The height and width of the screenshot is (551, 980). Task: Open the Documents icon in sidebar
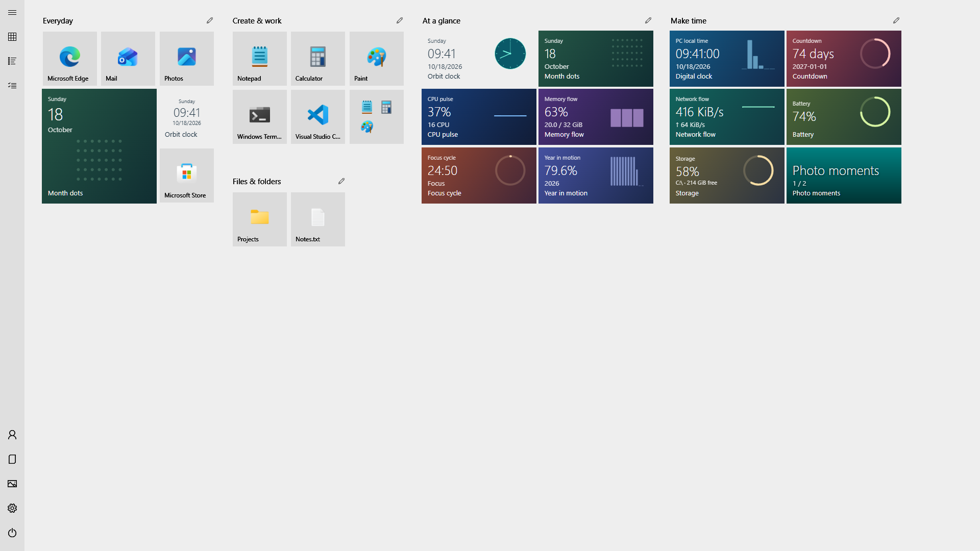(12, 459)
